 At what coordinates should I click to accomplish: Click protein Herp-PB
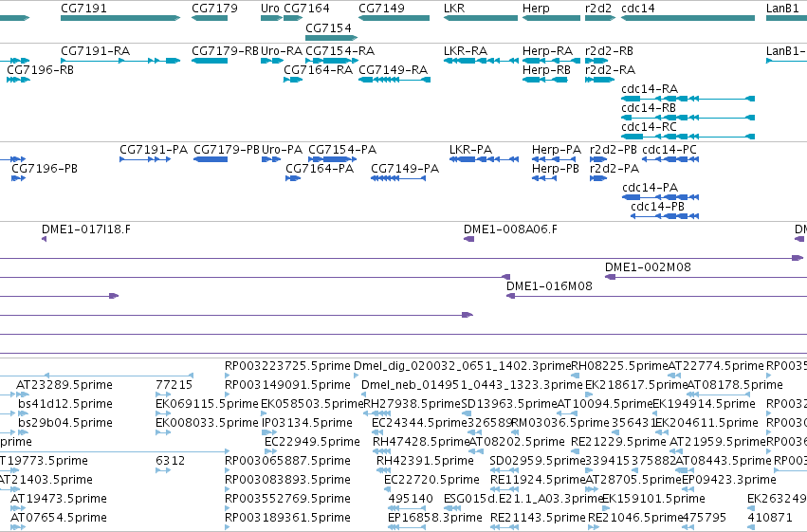[x=556, y=169]
